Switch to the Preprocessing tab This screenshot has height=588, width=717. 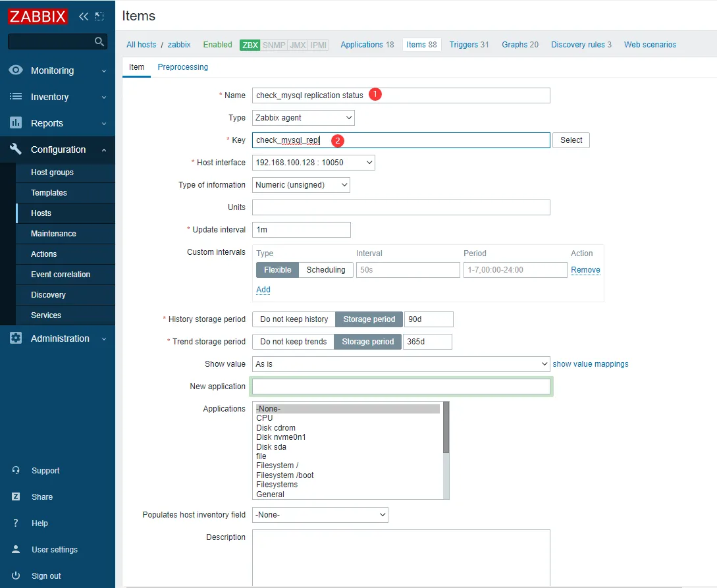coord(182,67)
